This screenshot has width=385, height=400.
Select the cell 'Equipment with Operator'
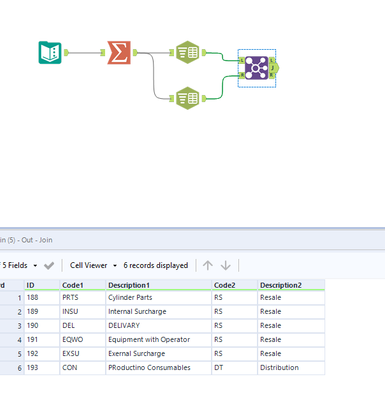[158, 339]
